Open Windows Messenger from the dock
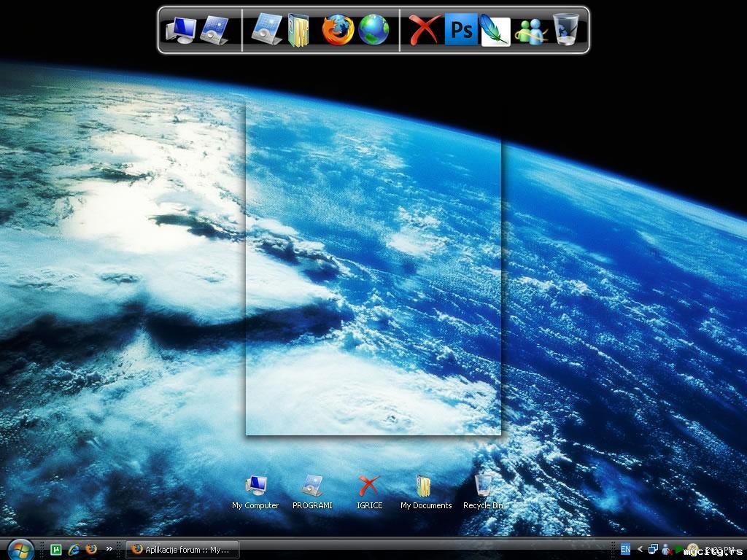The height and width of the screenshot is (560, 747). tap(530, 31)
